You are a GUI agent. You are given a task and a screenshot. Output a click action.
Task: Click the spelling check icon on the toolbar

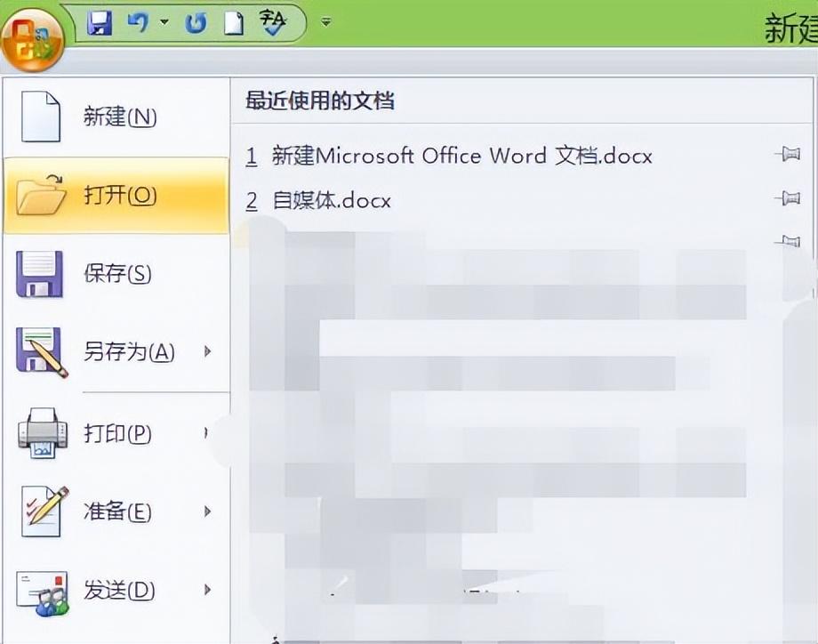pos(271,21)
